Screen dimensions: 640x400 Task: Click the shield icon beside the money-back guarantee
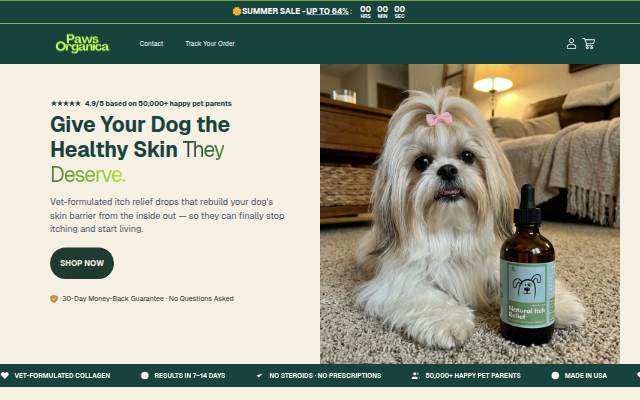54,299
